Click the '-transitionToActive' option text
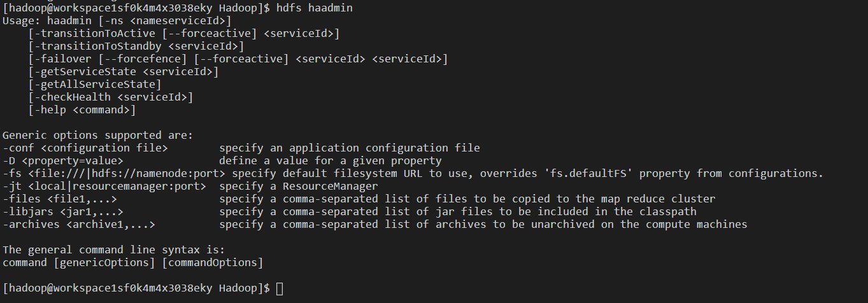This screenshot has width=868, height=303. click(x=95, y=33)
